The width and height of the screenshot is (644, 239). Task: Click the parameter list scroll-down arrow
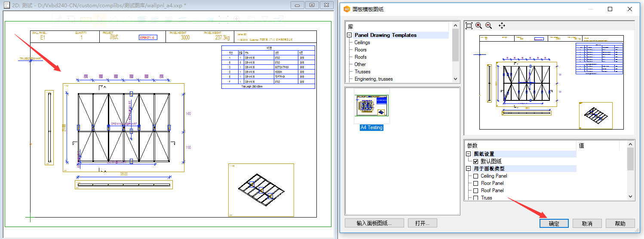631,197
